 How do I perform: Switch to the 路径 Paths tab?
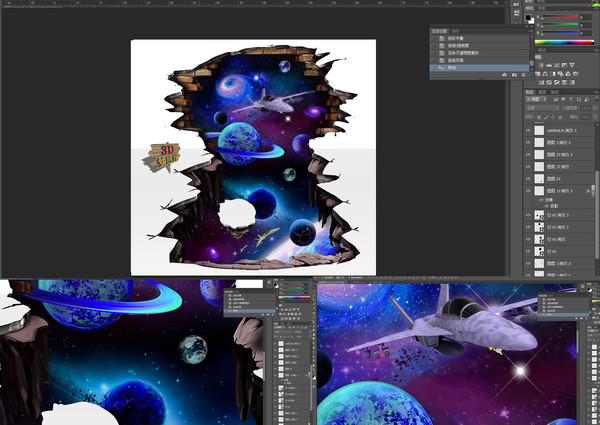click(x=554, y=92)
